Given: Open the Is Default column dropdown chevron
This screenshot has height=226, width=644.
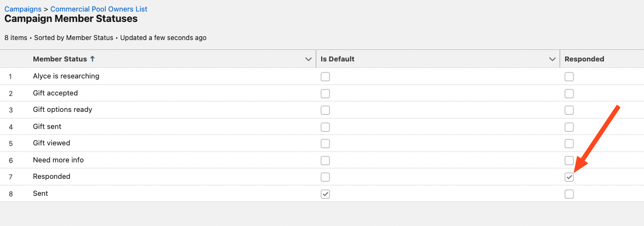Looking at the screenshot, I should pyautogui.click(x=552, y=59).
